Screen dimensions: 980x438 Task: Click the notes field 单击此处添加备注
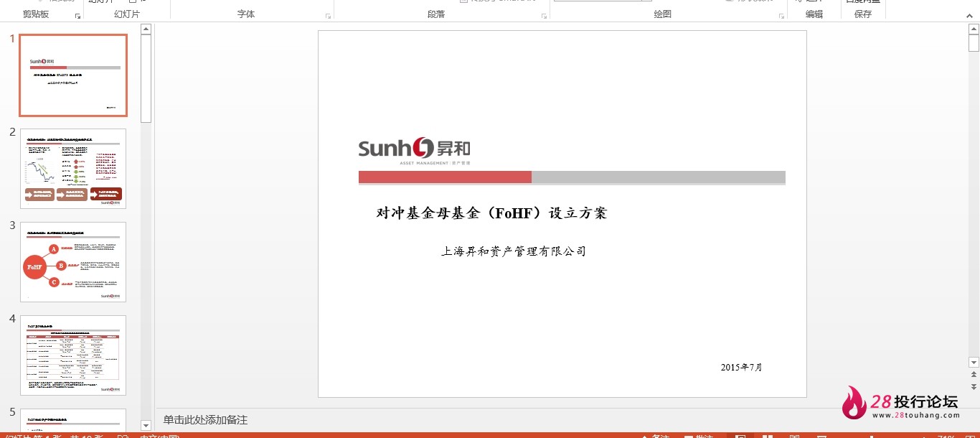pyautogui.click(x=205, y=420)
